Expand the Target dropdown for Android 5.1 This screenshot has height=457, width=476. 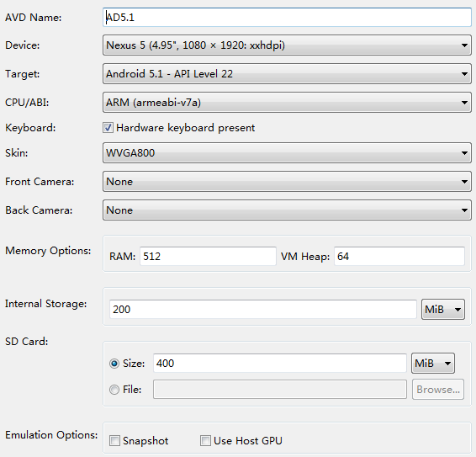tap(287, 74)
